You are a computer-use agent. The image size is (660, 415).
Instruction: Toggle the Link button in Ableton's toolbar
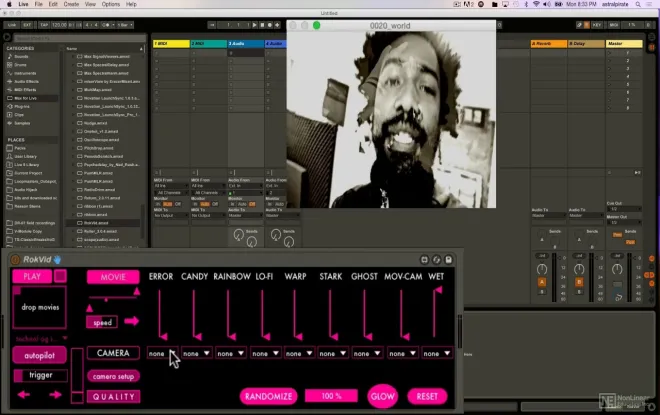(12, 25)
